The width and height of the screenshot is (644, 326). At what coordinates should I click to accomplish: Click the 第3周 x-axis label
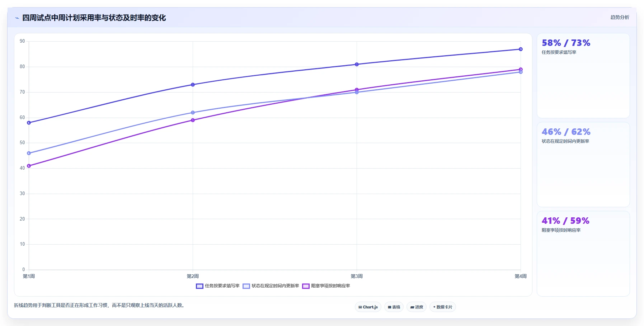(x=357, y=276)
